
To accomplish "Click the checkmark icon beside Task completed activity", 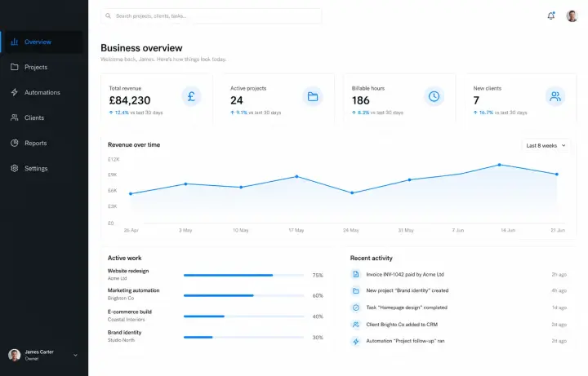I will 355,307.
